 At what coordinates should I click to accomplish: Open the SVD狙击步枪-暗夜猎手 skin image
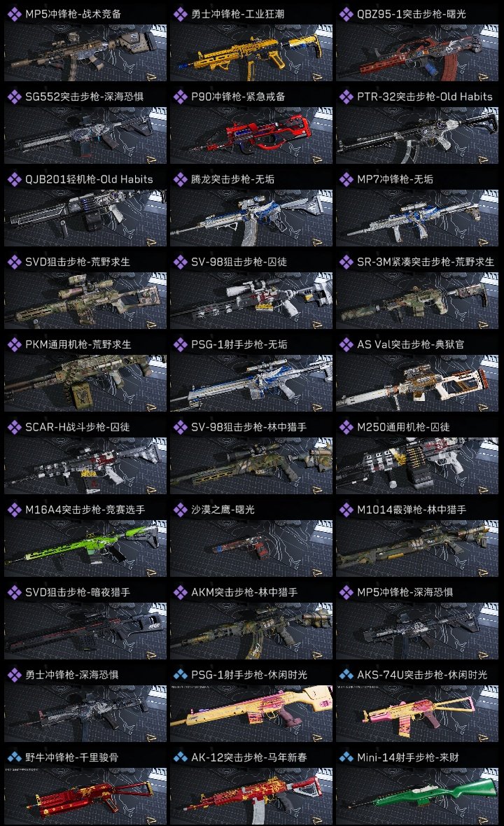[85, 631]
